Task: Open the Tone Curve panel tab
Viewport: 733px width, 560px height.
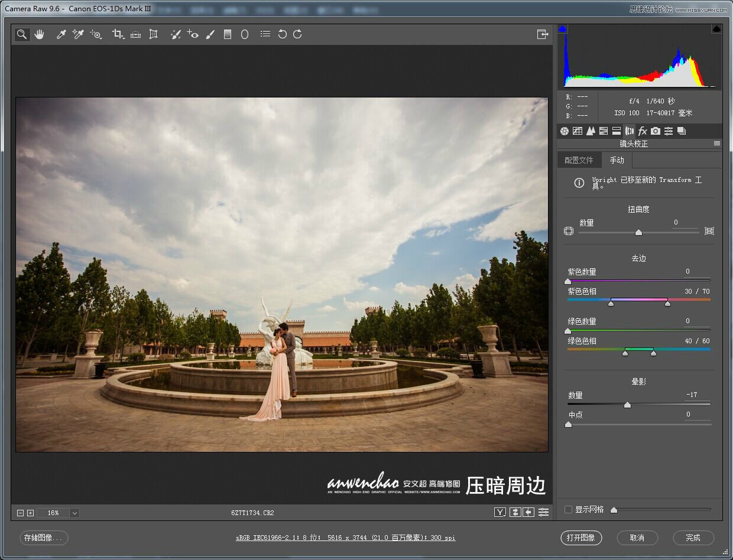Action: click(578, 131)
